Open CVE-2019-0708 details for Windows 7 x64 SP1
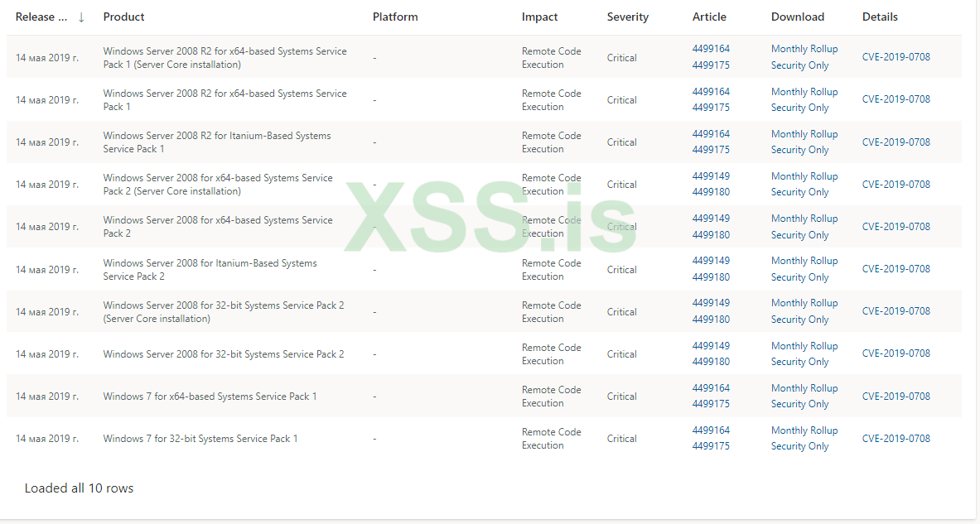 896,397
